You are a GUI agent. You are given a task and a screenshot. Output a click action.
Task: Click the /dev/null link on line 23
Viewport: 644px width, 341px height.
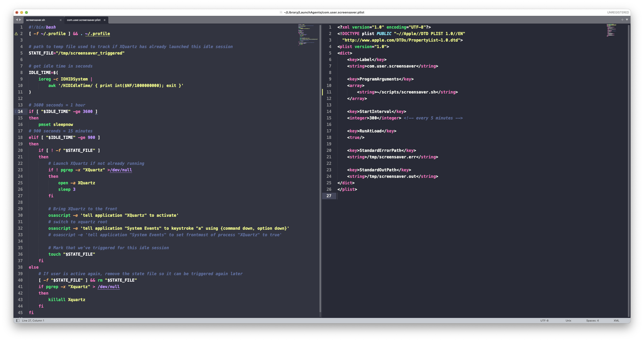[x=121, y=170]
